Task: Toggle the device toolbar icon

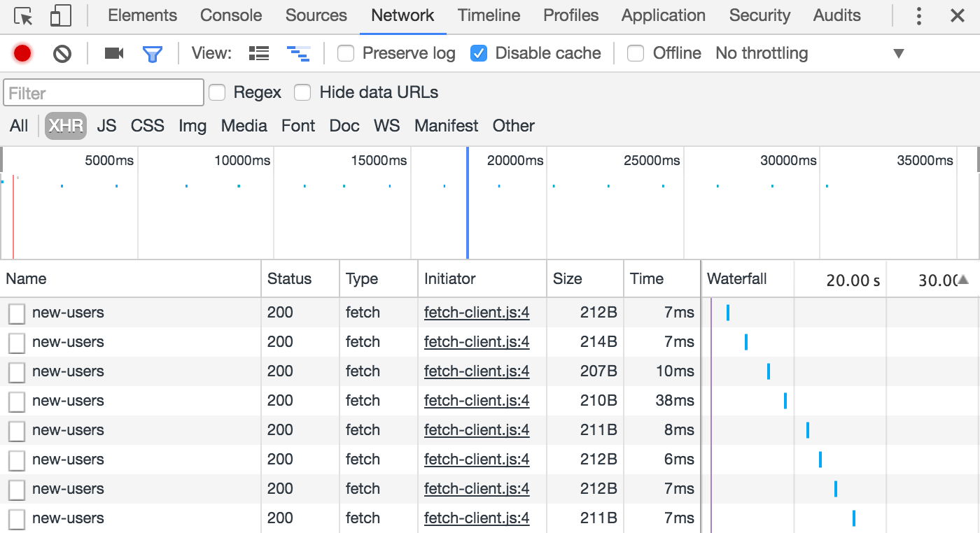Action: point(62,16)
